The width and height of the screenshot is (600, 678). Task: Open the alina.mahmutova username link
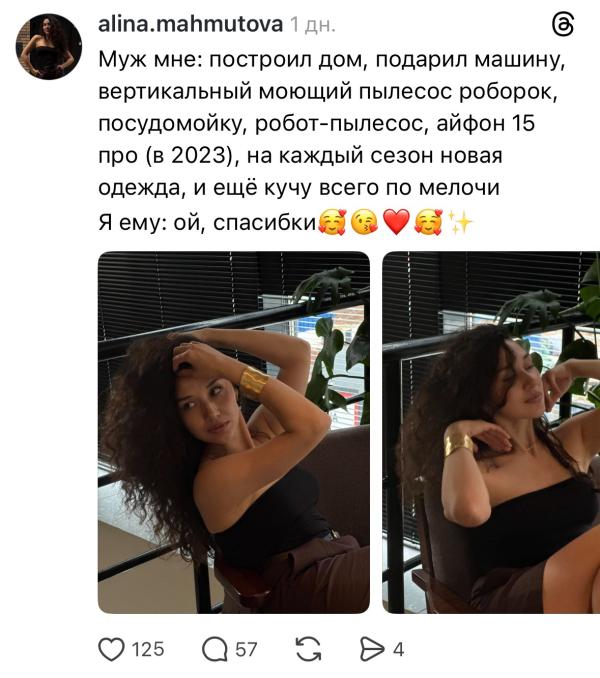[191, 24]
